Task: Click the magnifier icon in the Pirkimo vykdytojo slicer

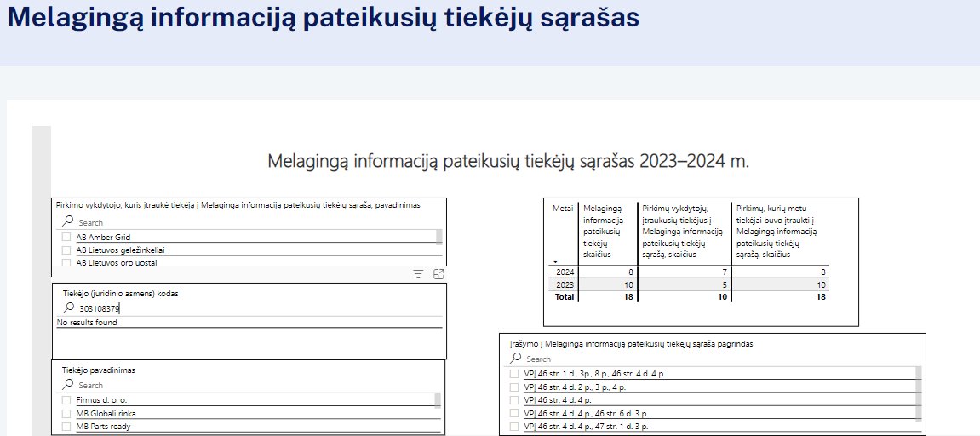Action: click(x=67, y=221)
